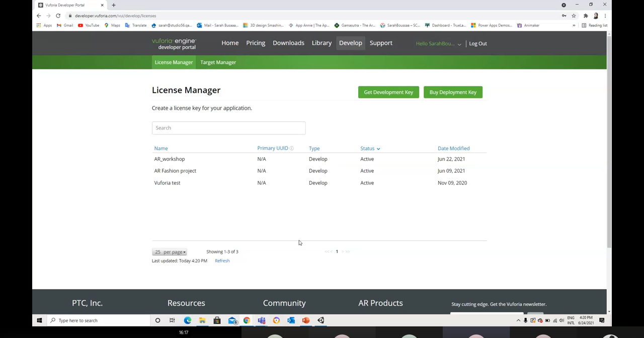Image resolution: width=644 pixels, height=338 pixels.
Task: Switch to the License Manager tab
Action: 174,62
